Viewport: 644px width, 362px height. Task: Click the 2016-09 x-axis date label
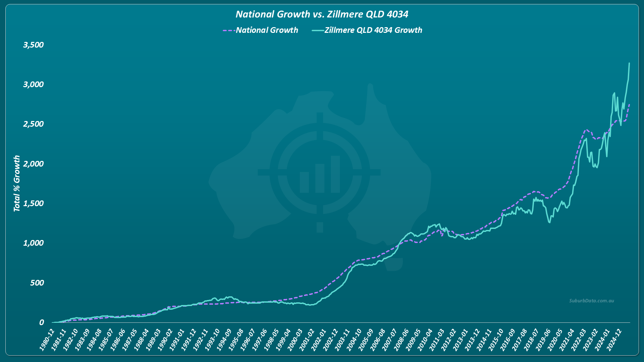coord(507,340)
